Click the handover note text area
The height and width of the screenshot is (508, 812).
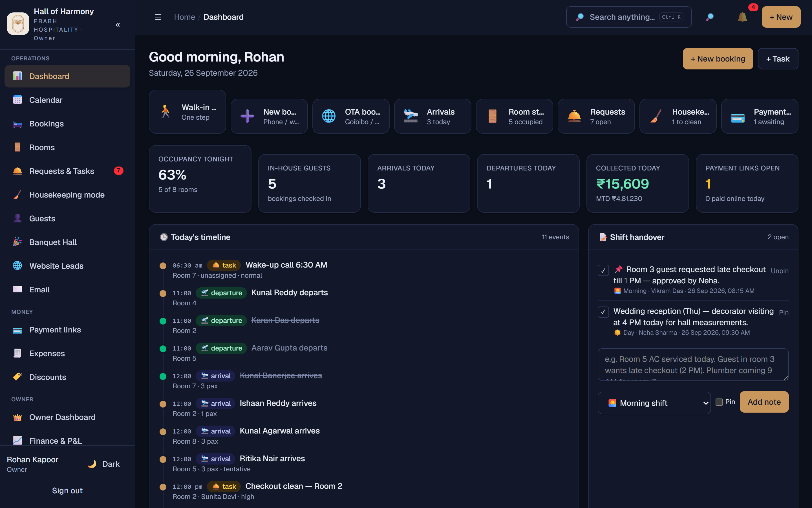693,365
